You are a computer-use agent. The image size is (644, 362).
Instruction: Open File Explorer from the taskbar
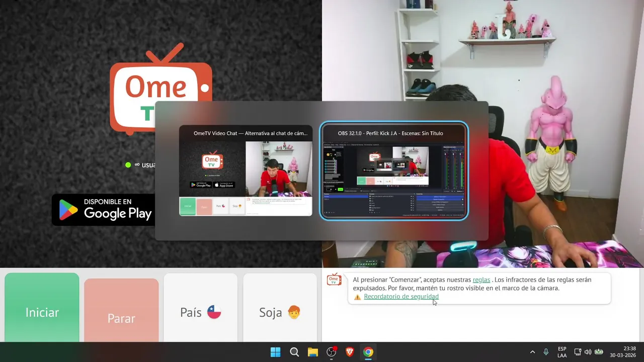(x=313, y=352)
